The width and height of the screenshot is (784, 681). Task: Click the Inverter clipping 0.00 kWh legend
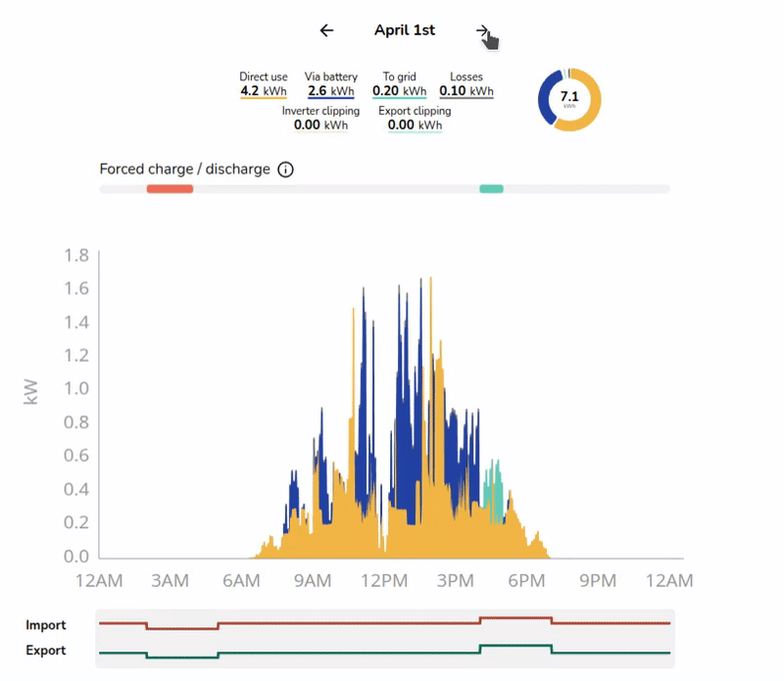tap(320, 119)
